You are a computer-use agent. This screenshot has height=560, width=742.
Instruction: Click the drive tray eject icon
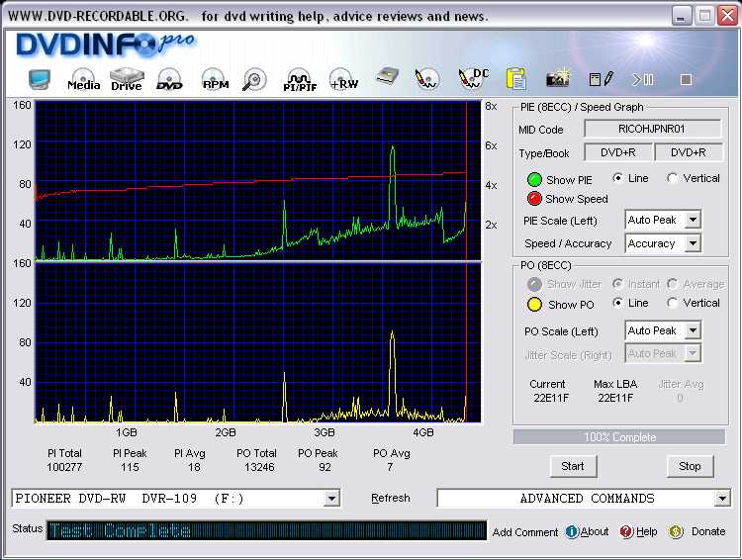[x=387, y=77]
